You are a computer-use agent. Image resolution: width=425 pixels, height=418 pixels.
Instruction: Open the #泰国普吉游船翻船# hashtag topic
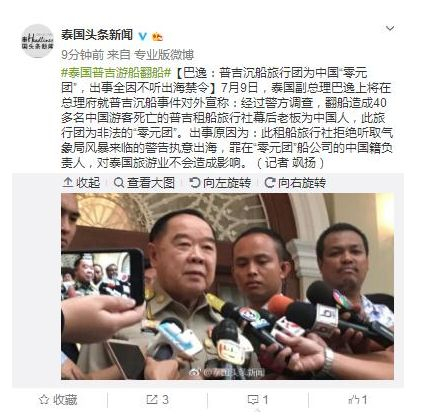point(116,72)
